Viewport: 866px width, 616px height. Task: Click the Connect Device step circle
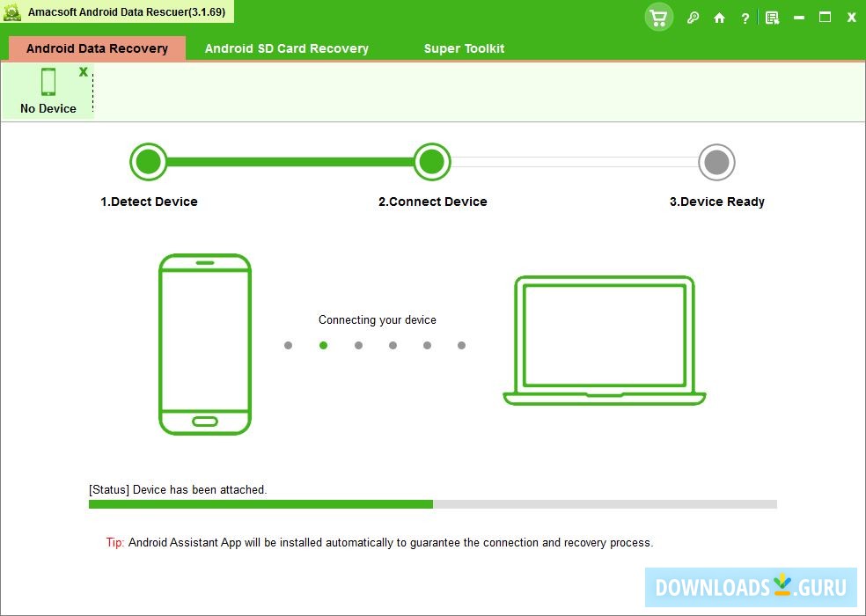[432, 162]
